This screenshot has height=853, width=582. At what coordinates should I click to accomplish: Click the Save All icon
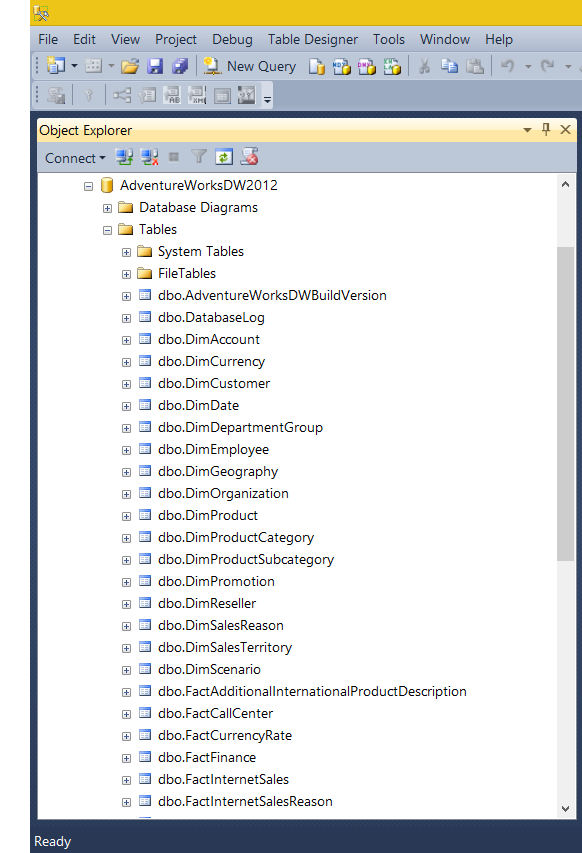click(180, 66)
